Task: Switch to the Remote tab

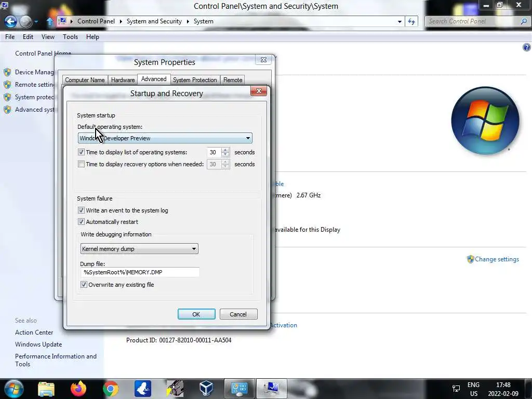Action: pos(233,79)
